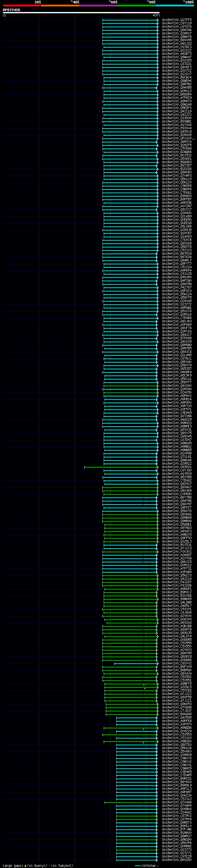Select hit label UniRef100_B0I531
197x868 pixels.
coord(176,544)
